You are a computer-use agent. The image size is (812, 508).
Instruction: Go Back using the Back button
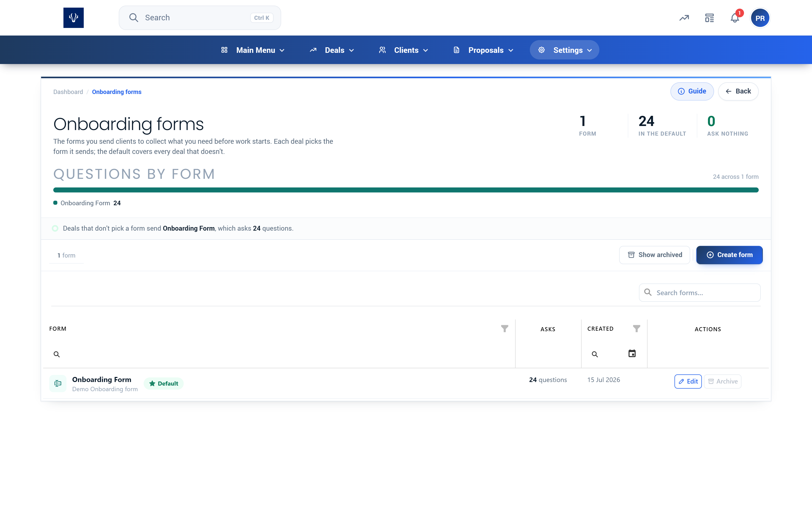tap(738, 91)
